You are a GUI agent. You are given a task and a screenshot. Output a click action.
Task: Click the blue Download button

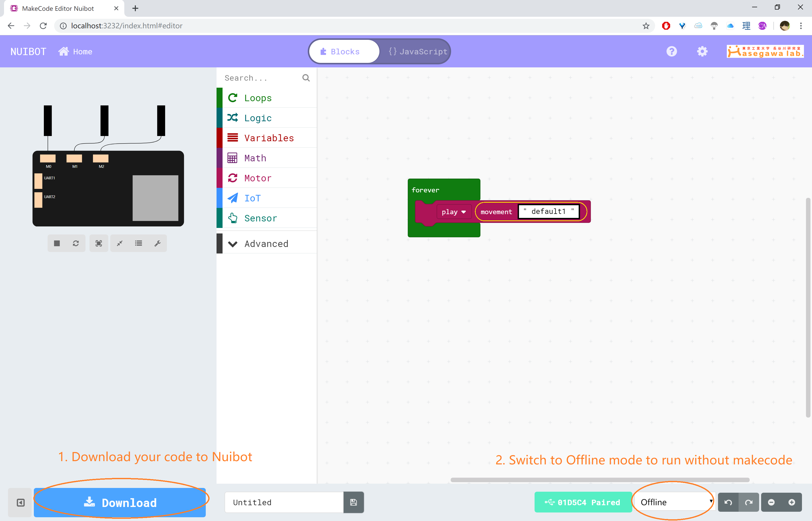[x=120, y=502]
